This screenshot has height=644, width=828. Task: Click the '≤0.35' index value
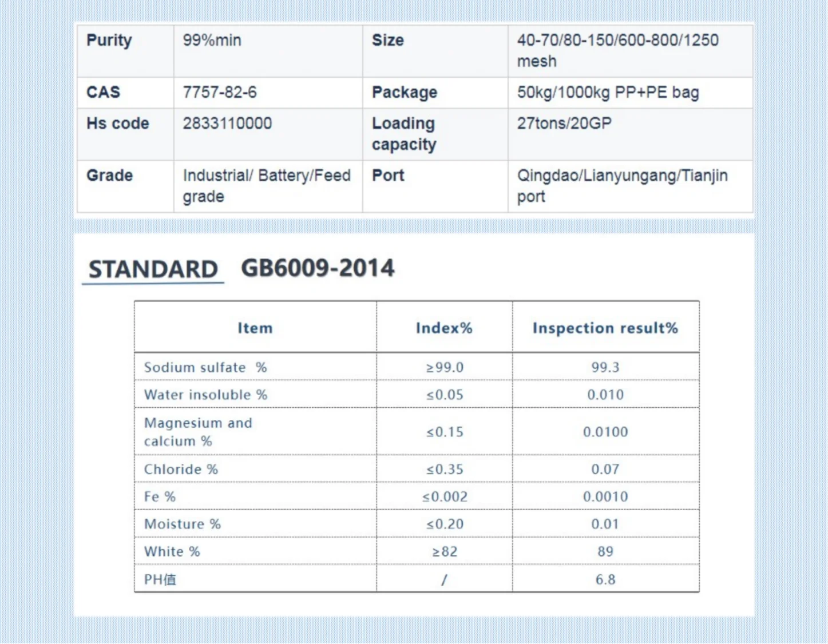[x=445, y=469]
